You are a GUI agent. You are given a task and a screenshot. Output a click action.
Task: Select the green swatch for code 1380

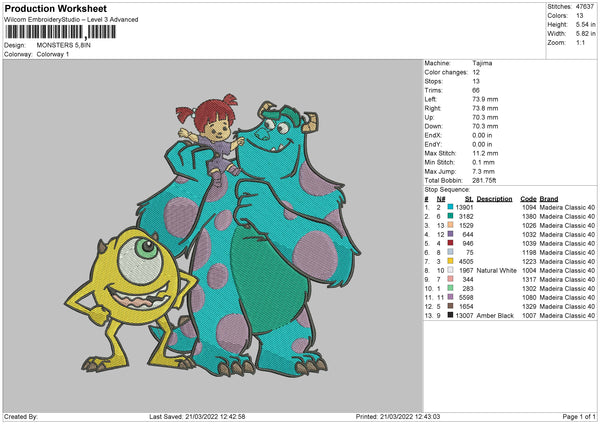[x=450, y=216]
